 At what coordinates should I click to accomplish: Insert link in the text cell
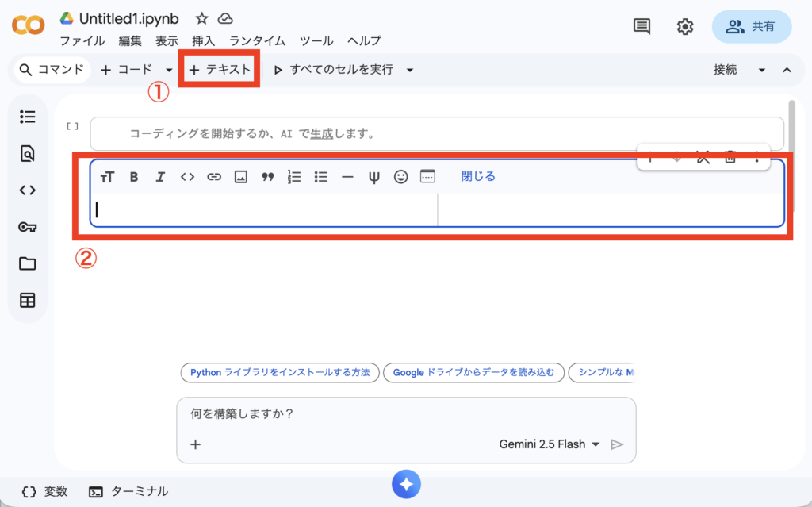214,177
